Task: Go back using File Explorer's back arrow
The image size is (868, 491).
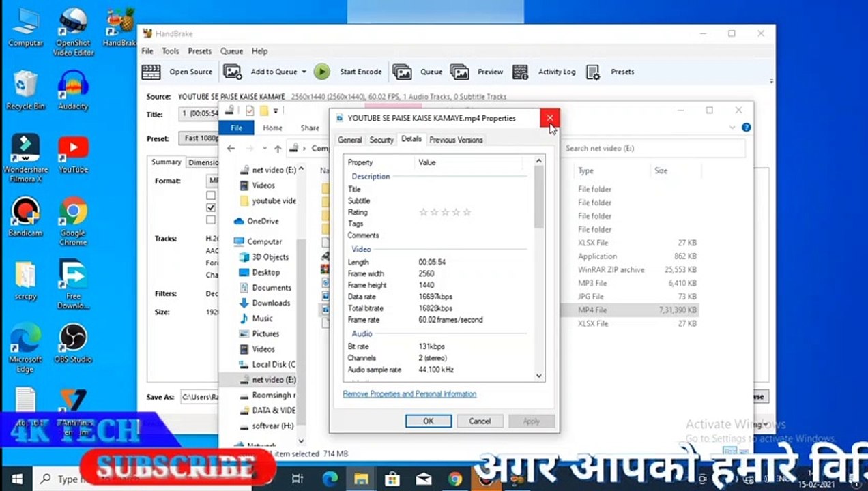Action: point(231,148)
